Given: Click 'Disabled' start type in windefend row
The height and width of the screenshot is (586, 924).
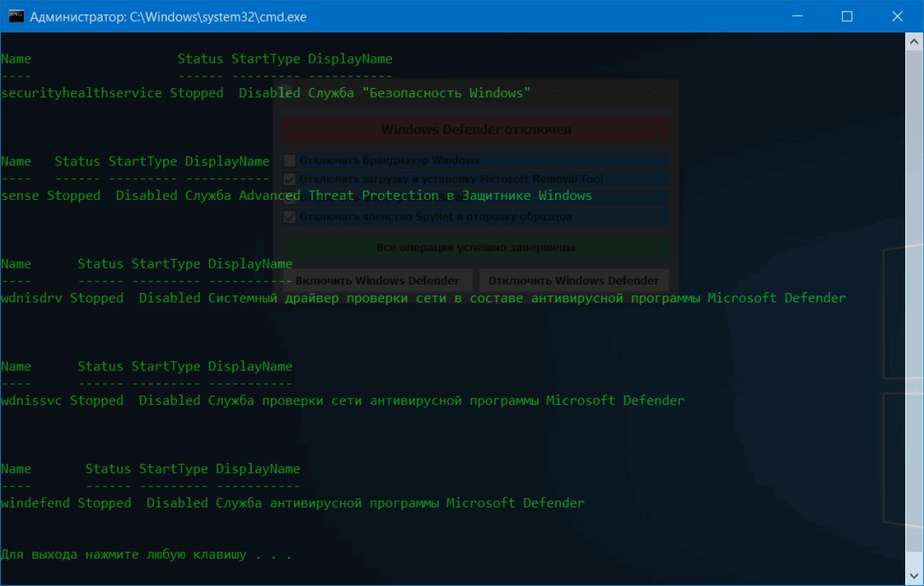Looking at the screenshot, I should click(178, 503).
